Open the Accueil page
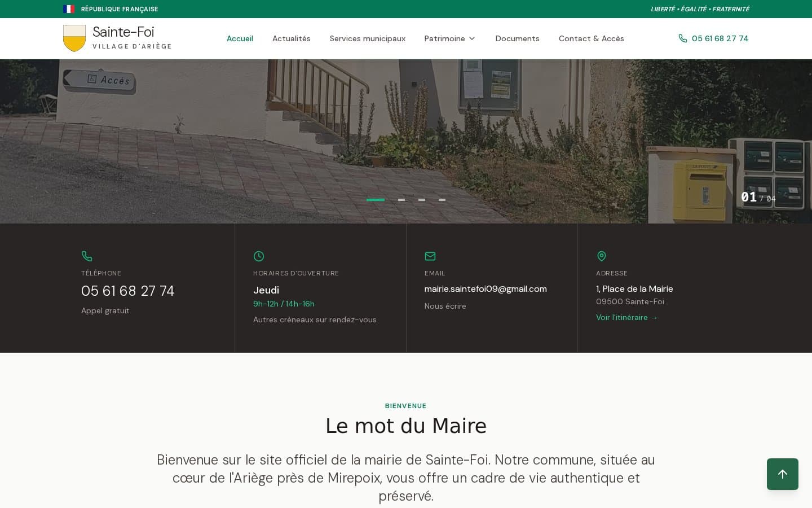 (240, 38)
